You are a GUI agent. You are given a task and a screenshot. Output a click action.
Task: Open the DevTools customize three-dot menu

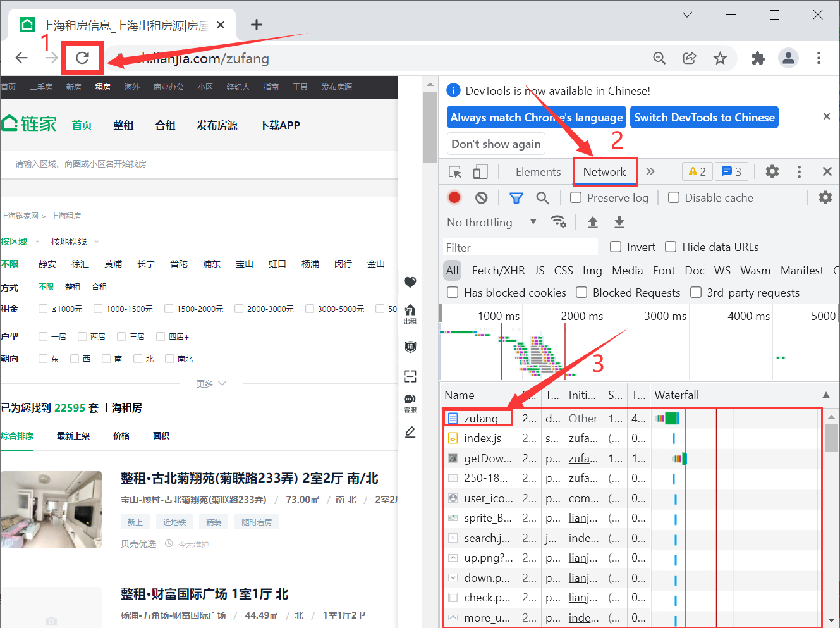[x=799, y=171]
